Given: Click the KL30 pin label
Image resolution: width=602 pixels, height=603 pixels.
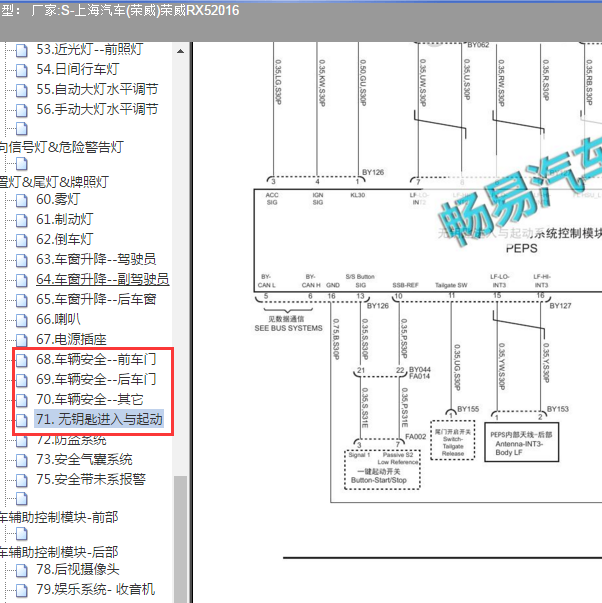Looking at the screenshot, I should coord(357,195).
